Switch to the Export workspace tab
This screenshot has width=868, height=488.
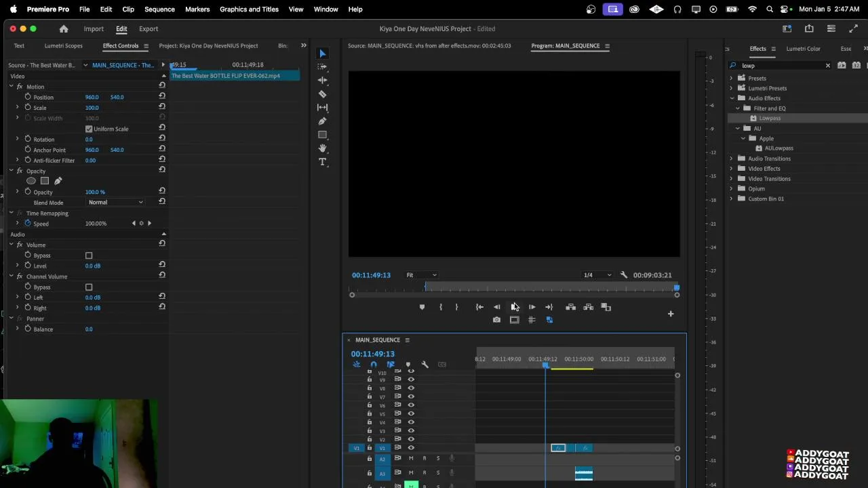149,29
